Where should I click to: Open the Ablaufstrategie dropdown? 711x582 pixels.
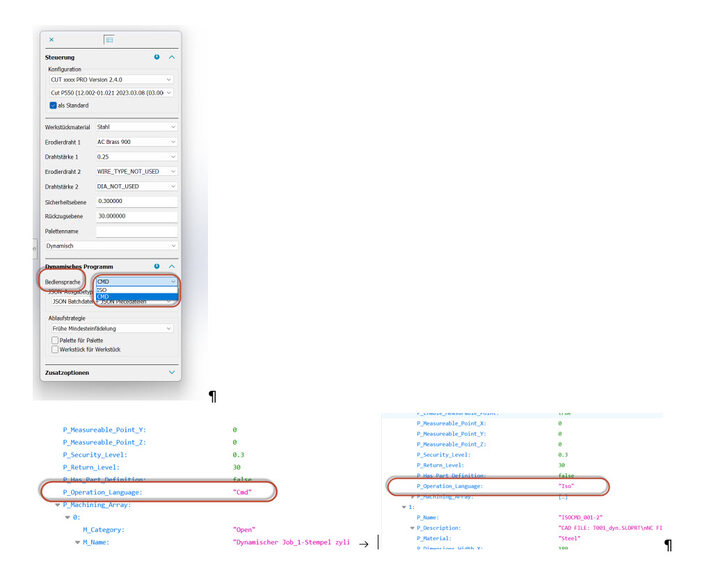pos(111,328)
